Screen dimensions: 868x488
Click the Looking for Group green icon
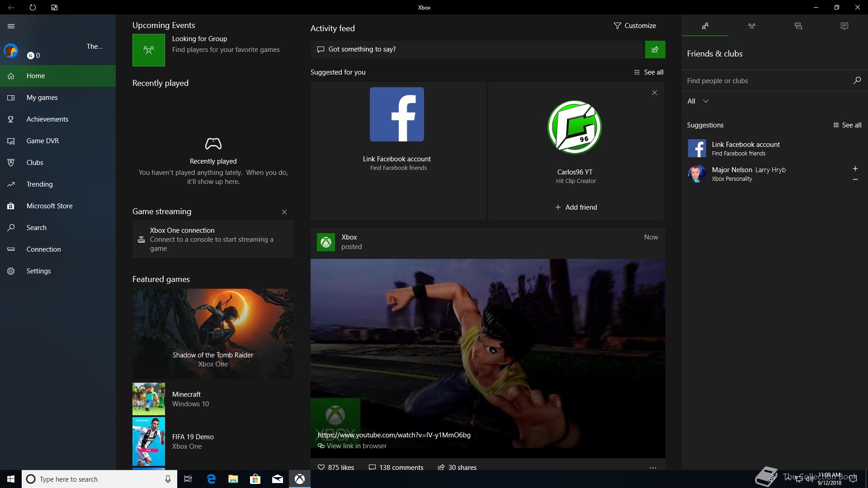[149, 50]
